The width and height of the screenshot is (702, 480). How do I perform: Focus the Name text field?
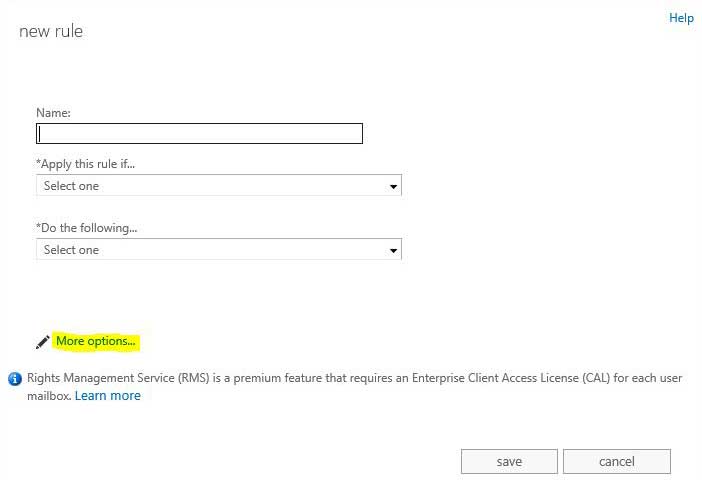click(x=199, y=133)
